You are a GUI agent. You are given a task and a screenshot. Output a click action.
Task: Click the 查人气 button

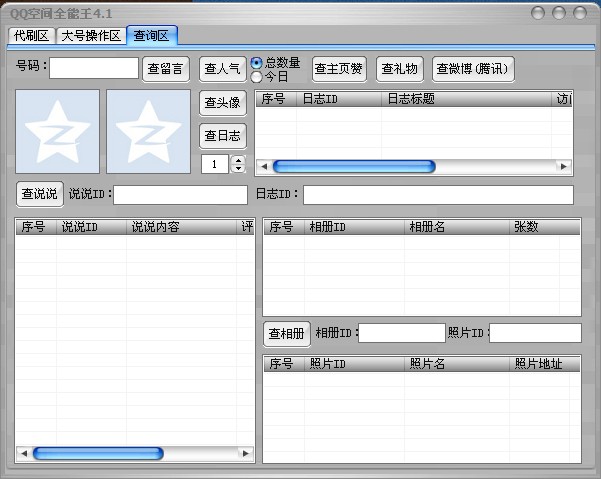pos(222,69)
